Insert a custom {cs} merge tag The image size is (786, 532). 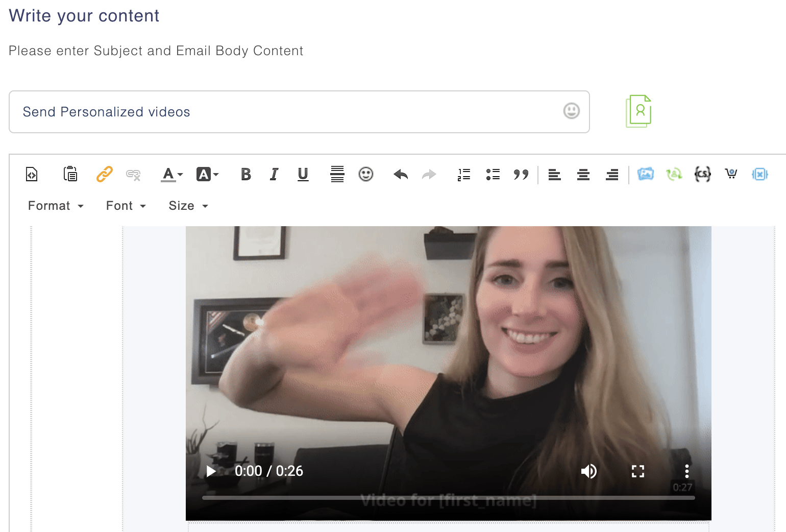[703, 174]
